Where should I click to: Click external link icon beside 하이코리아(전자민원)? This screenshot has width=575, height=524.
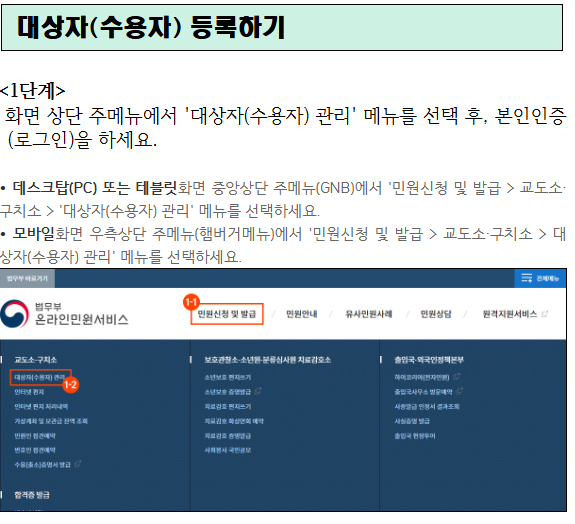pos(457,377)
